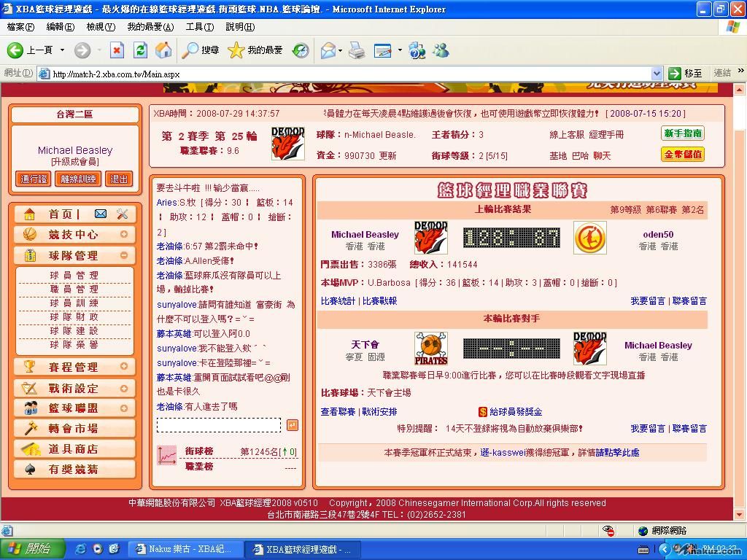Screen dimensions: 747x560
Task: Open the mail envelope icon beside 首页
Action: pyautogui.click(x=101, y=214)
